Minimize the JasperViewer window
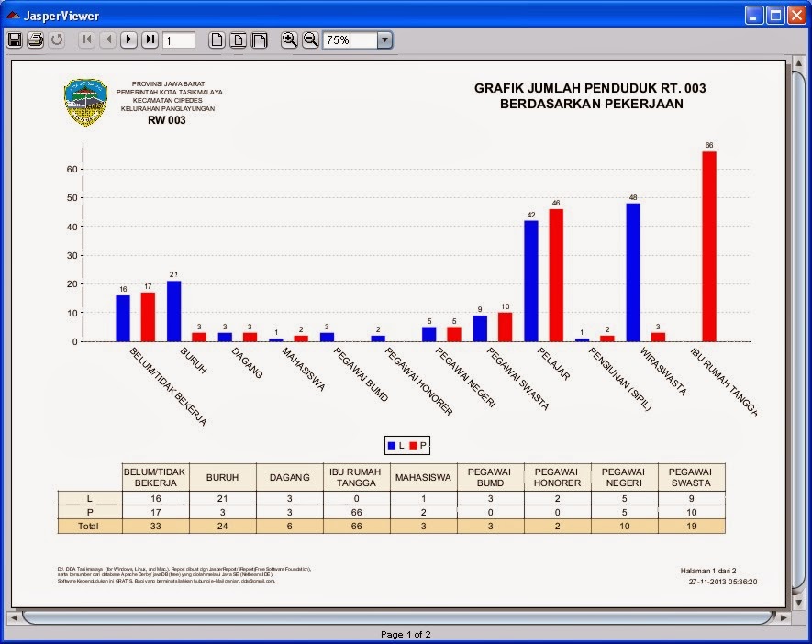The width and height of the screenshot is (812, 644). 754,16
